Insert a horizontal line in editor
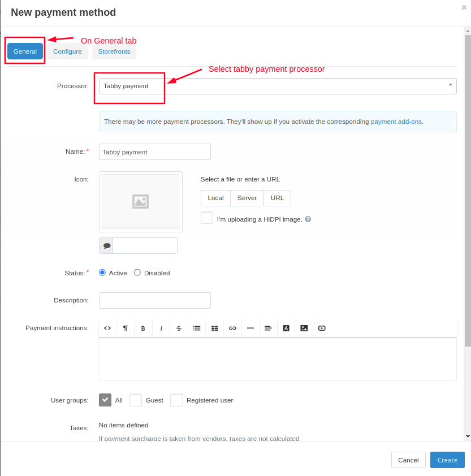 pyautogui.click(x=250, y=328)
